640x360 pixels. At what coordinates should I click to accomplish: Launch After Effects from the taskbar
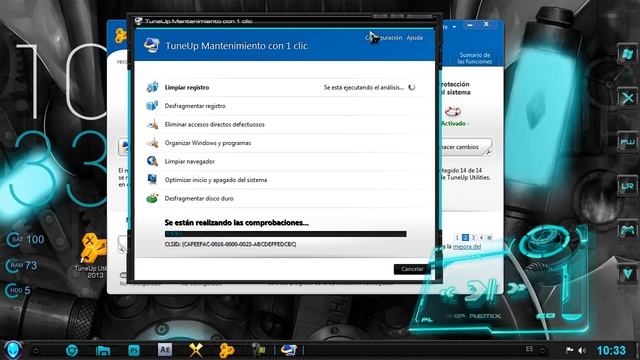[165, 350]
